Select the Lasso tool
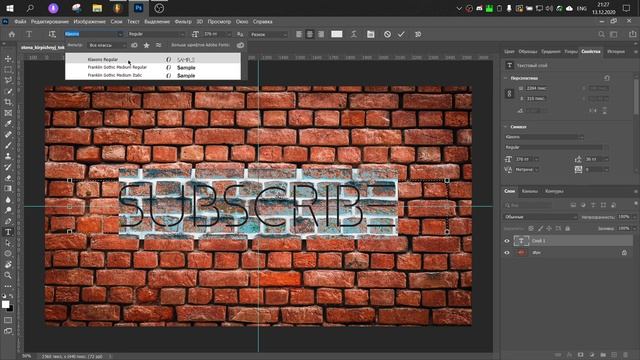 (8, 80)
